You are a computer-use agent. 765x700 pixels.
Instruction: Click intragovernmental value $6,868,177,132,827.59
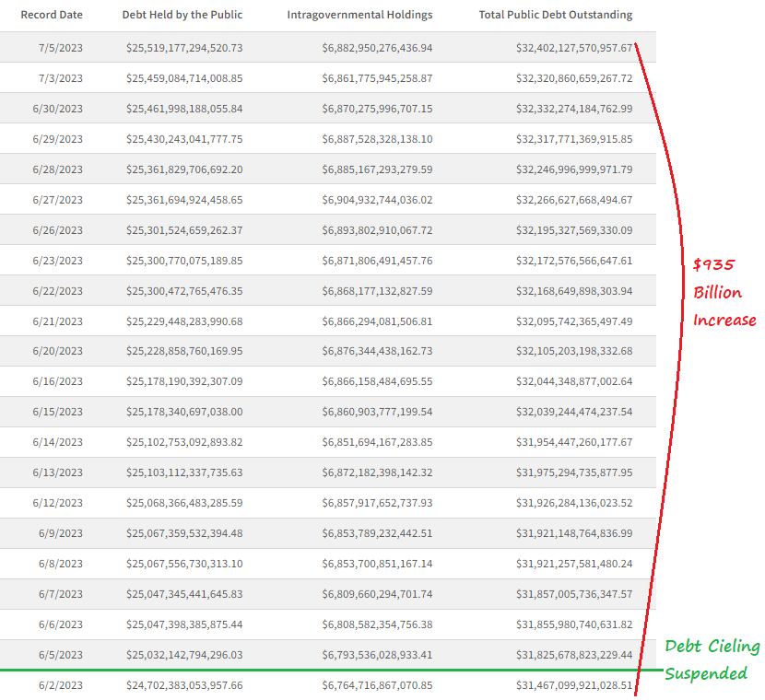click(x=377, y=291)
